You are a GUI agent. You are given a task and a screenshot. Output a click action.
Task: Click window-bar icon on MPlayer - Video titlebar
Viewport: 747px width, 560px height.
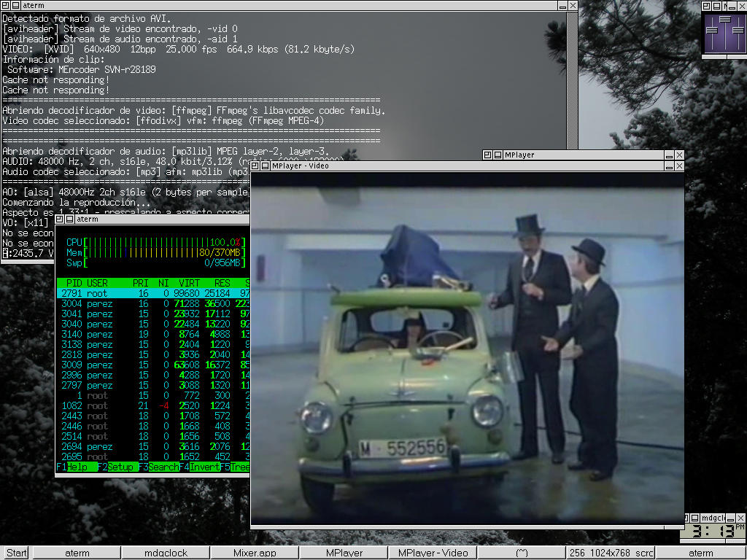[x=265, y=166]
